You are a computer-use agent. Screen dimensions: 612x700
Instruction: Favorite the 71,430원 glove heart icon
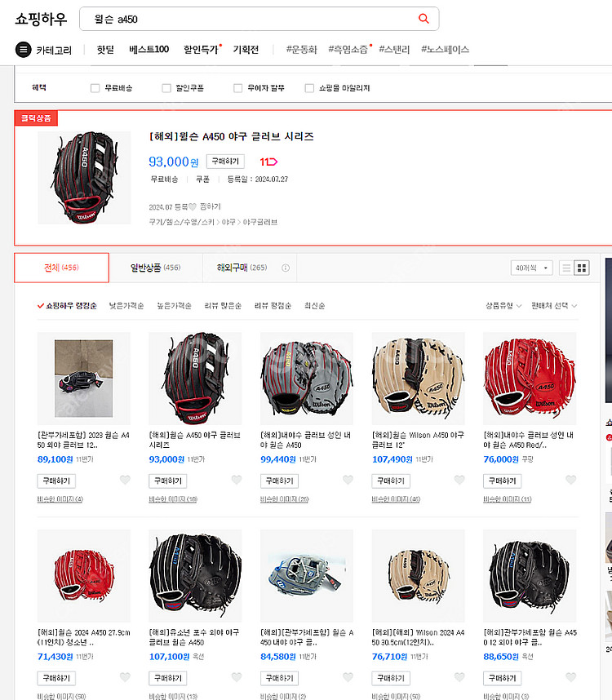pyautogui.click(x=125, y=677)
